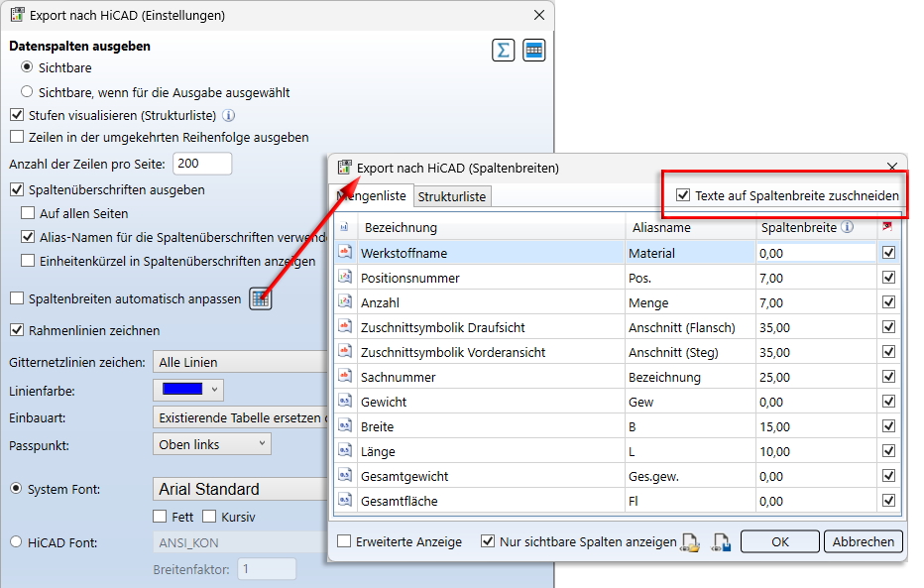Click the column-type icon in table header
Image resolution: width=924 pixels, height=588 pixels.
pos(345,227)
